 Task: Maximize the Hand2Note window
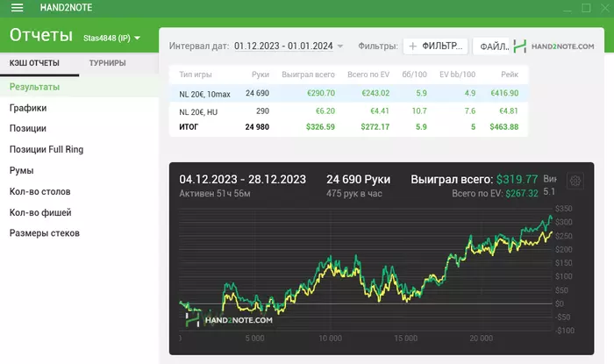click(x=586, y=8)
